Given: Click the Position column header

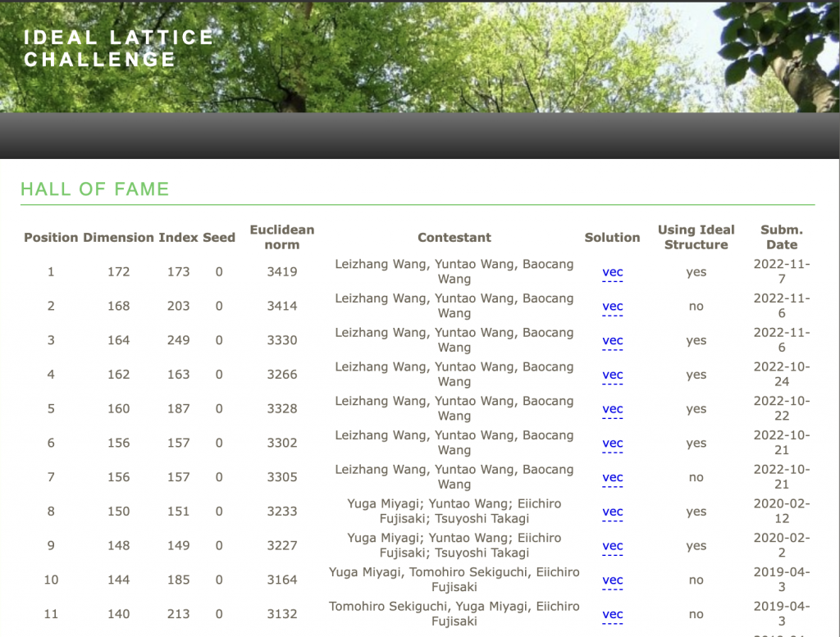Looking at the screenshot, I should click(51, 237).
